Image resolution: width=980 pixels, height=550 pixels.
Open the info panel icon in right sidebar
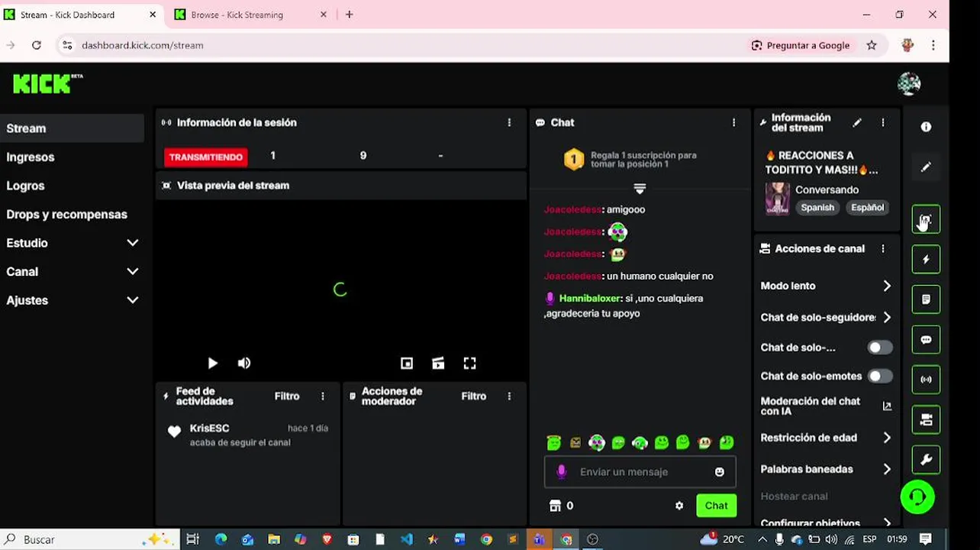pos(926,127)
